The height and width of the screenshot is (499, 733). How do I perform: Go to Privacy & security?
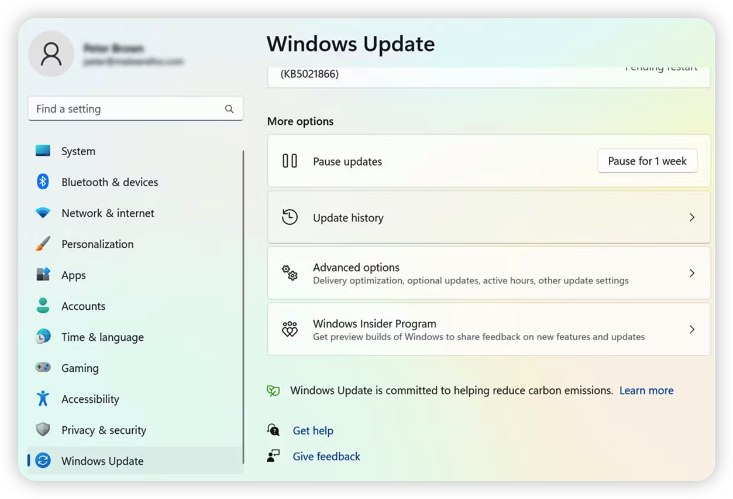[104, 430]
